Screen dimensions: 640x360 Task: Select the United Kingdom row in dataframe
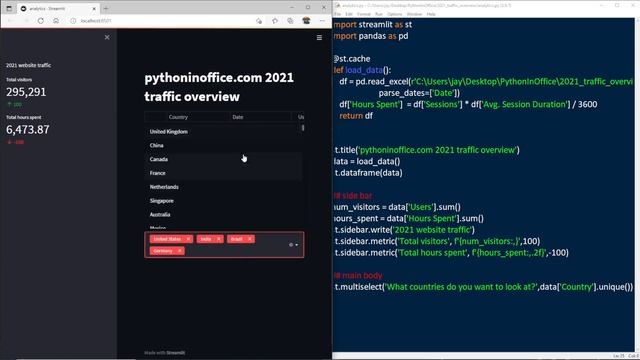pos(223,131)
